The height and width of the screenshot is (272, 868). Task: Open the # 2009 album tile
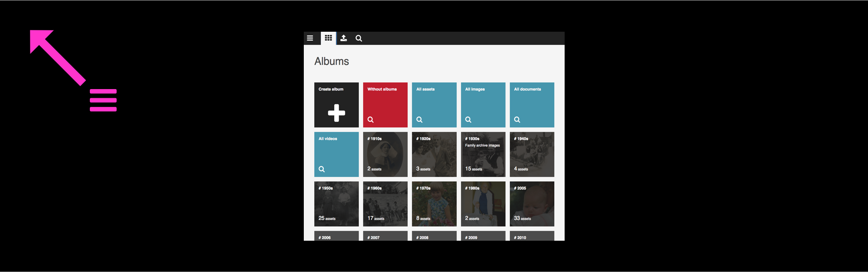point(483,236)
